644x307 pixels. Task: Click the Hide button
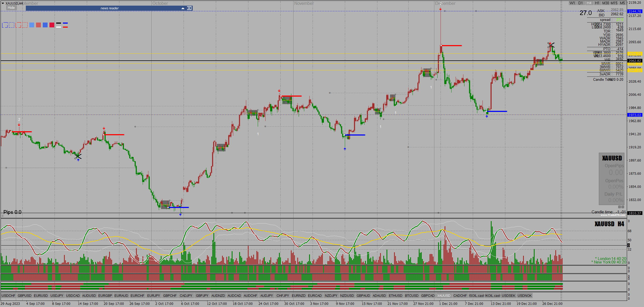pos(11,8)
